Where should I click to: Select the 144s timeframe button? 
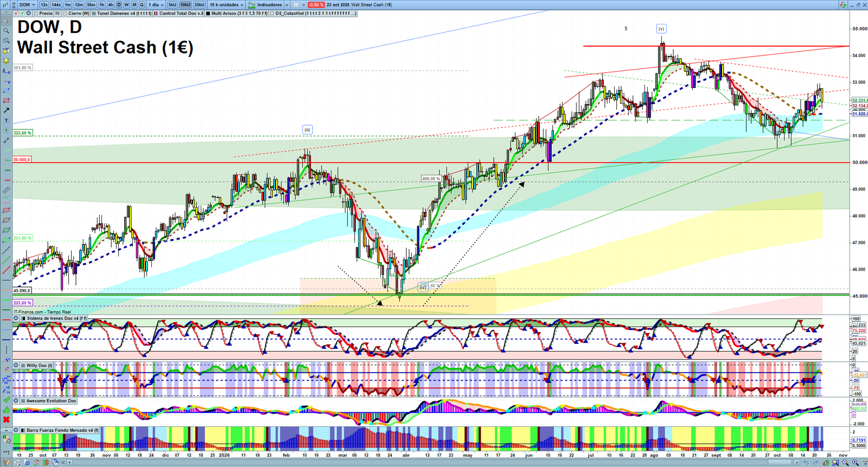tap(56, 5)
